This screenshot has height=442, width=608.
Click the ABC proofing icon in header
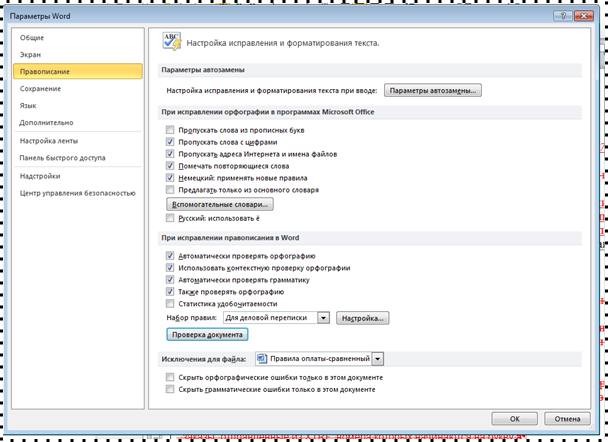[172, 41]
